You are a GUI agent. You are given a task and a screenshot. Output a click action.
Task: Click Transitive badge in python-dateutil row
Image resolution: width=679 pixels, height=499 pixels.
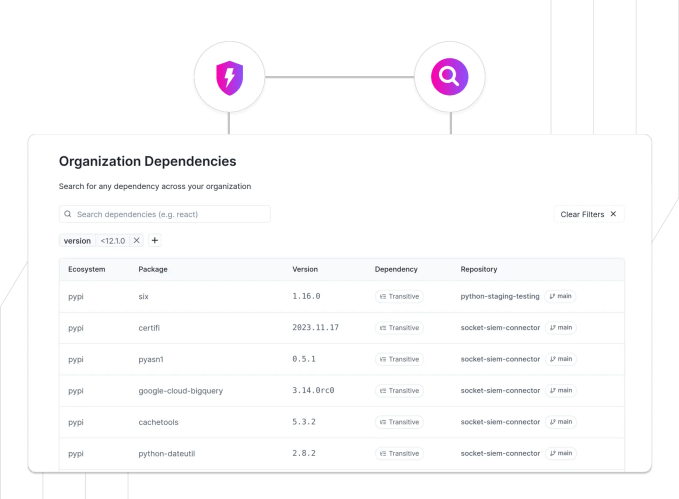click(399, 453)
